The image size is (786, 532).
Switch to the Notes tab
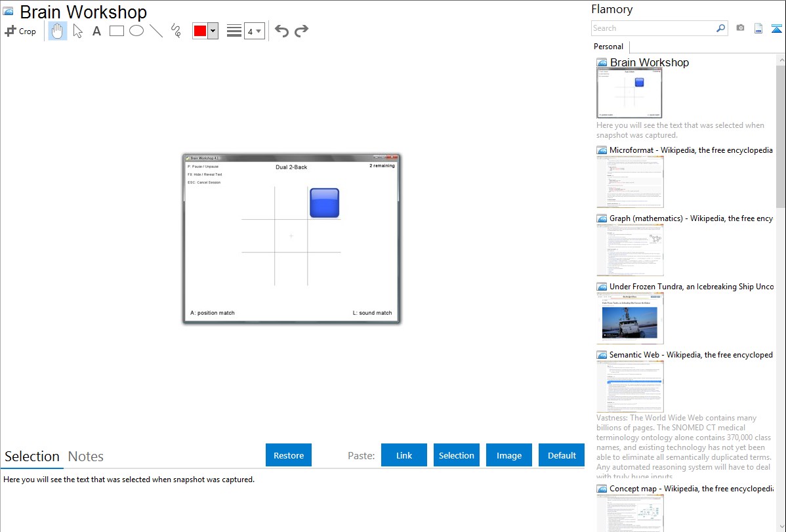[86, 457]
